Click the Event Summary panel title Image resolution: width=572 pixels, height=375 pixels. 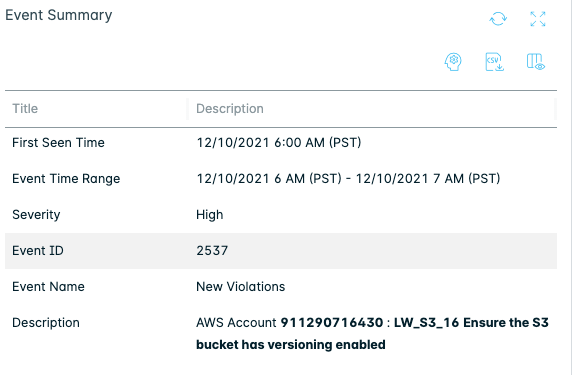[59, 15]
